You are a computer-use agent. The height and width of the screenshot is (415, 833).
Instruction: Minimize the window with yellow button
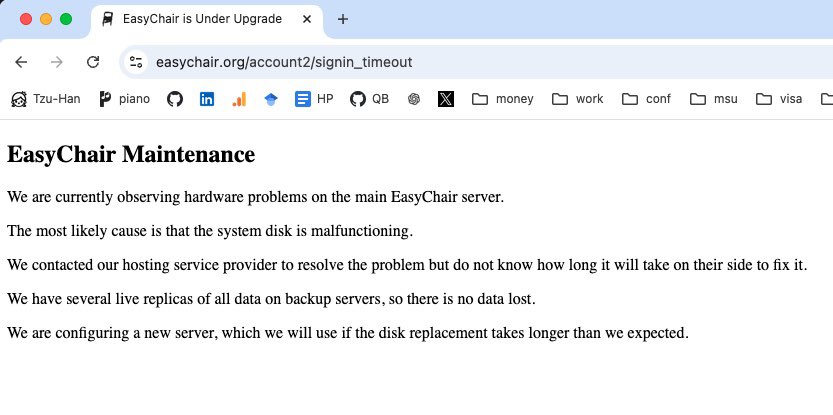46,19
